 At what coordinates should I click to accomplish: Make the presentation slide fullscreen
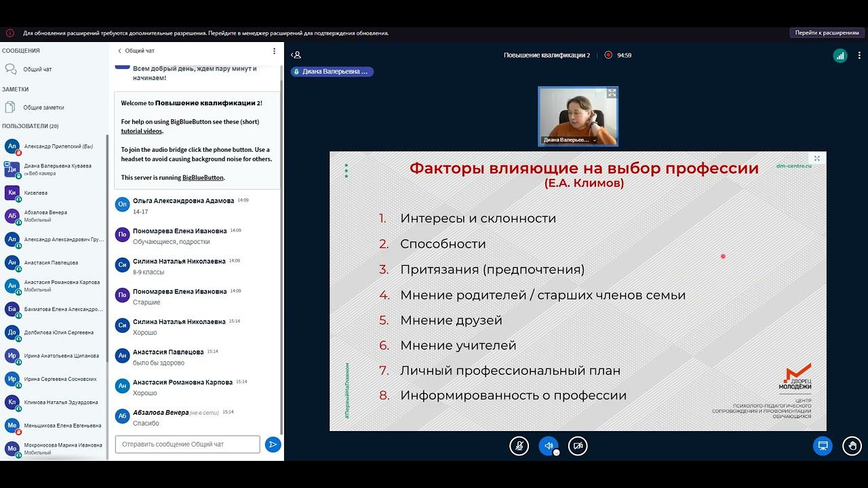pos(816,159)
